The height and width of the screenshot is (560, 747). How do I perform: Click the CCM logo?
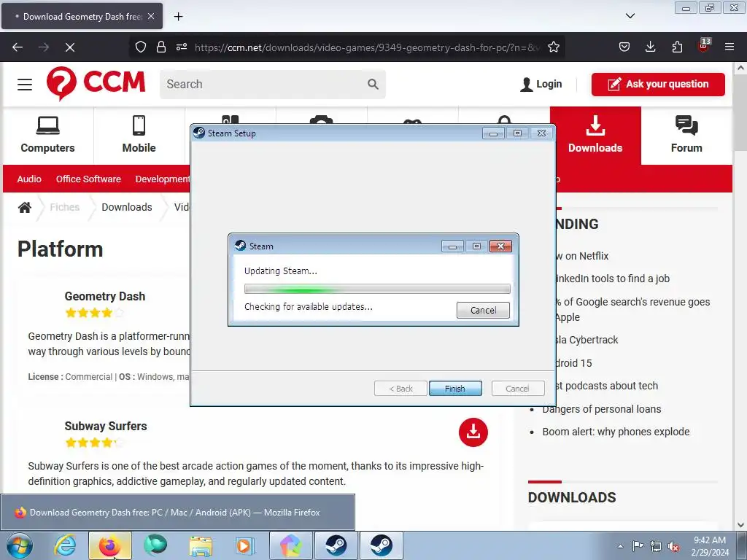click(96, 83)
